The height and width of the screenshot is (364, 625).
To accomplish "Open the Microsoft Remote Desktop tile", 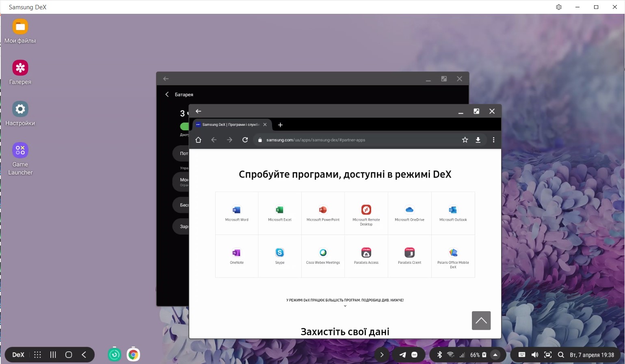I will point(366,213).
